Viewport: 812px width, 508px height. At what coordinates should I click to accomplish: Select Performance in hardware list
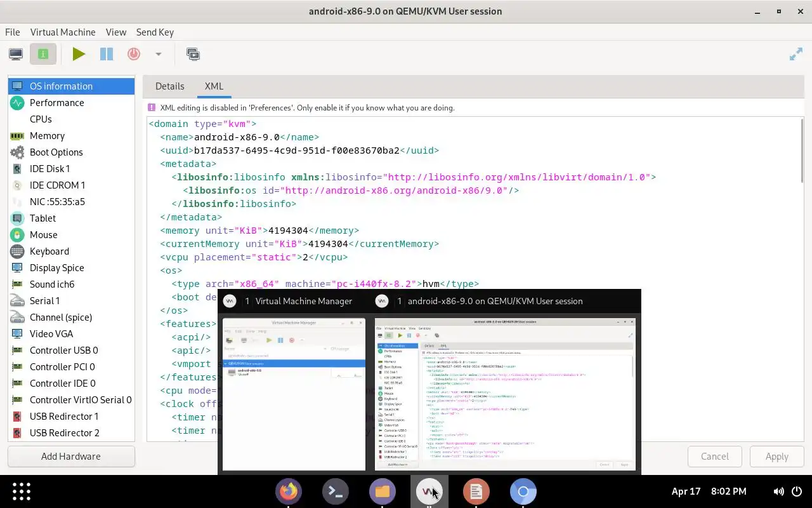71,102
